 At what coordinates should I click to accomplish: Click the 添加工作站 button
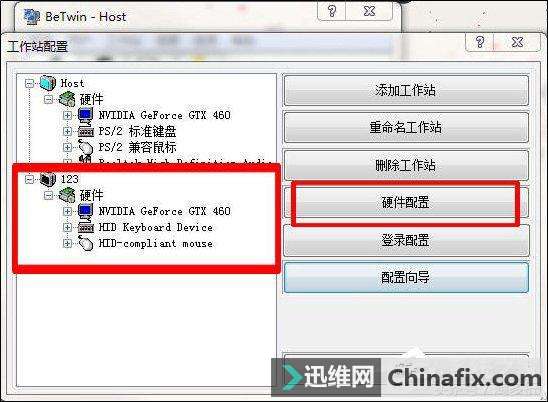[406, 90]
